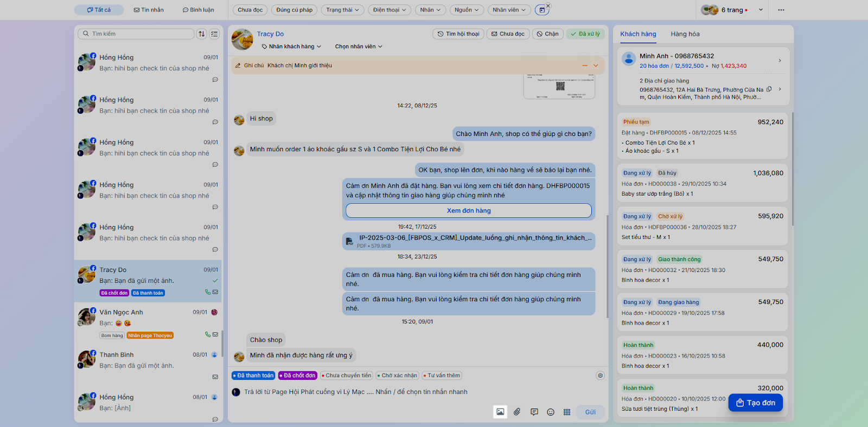Open the calendar date filter icon
Viewport: 868px width, 427px height.
[541, 10]
